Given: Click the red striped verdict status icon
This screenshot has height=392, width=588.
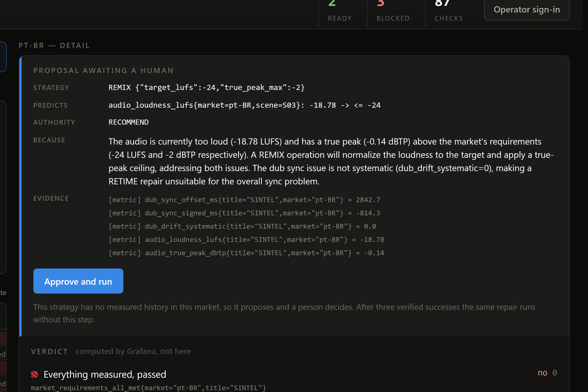Looking at the screenshot, I should pyautogui.click(x=35, y=374).
